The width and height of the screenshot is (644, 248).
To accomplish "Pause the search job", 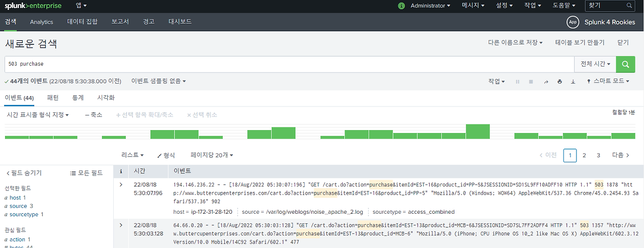I will pyautogui.click(x=518, y=81).
